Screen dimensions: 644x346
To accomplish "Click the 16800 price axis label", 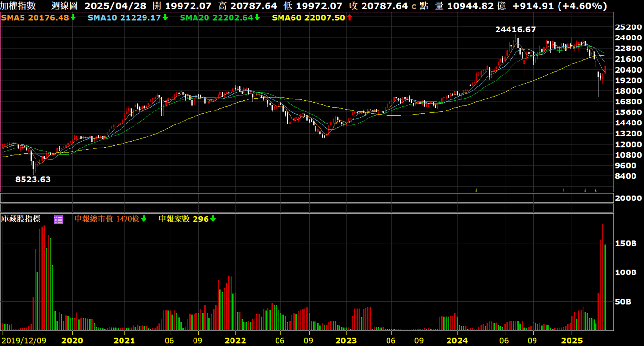I will tap(629, 102).
